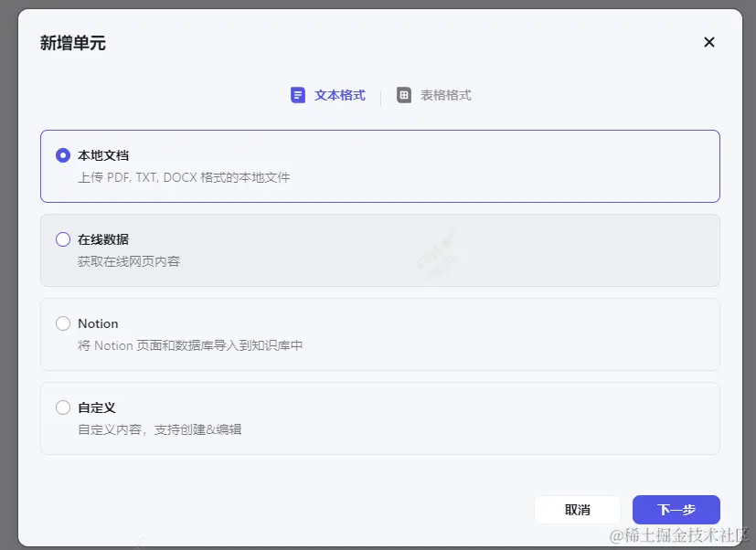Image resolution: width=756 pixels, height=550 pixels.
Task: Select the Notion radio button
Action: [62, 323]
